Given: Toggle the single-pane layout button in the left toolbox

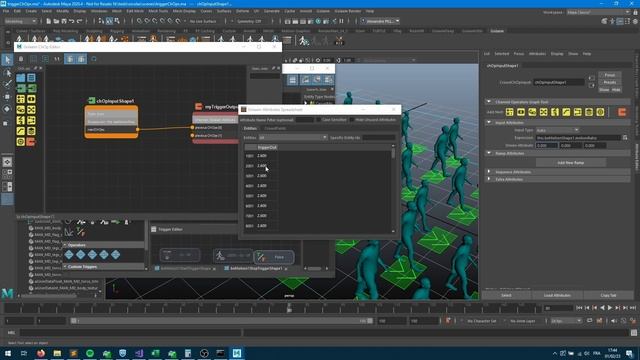Looking at the screenshot, I should [7, 162].
